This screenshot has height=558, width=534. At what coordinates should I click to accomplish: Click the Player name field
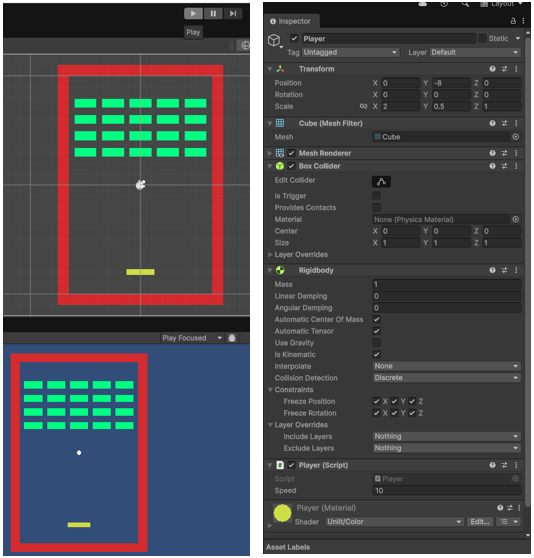click(389, 38)
